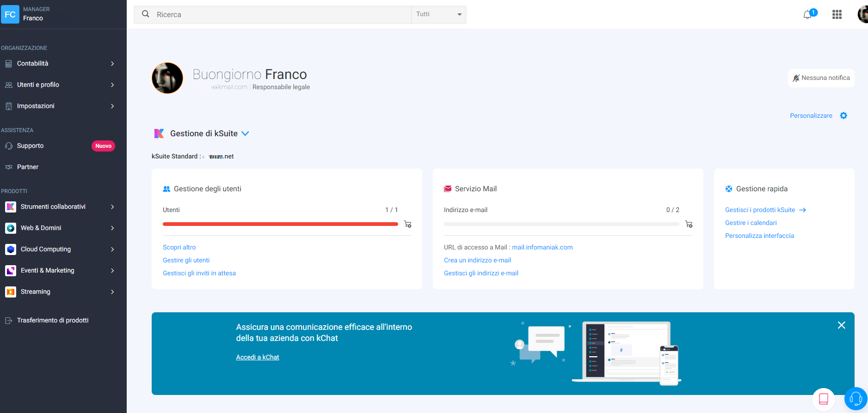Click the Servizio Mail envelope icon
The image size is (868, 413).
448,189
